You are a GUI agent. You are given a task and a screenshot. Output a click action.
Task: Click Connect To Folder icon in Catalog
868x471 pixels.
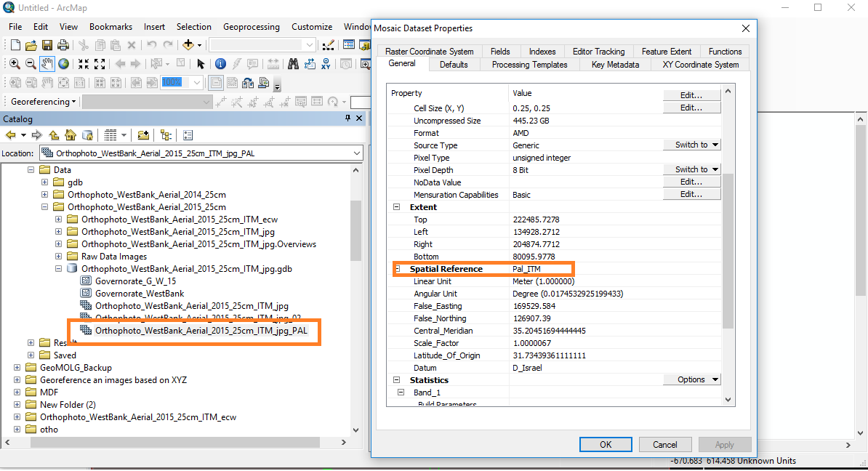[142, 135]
